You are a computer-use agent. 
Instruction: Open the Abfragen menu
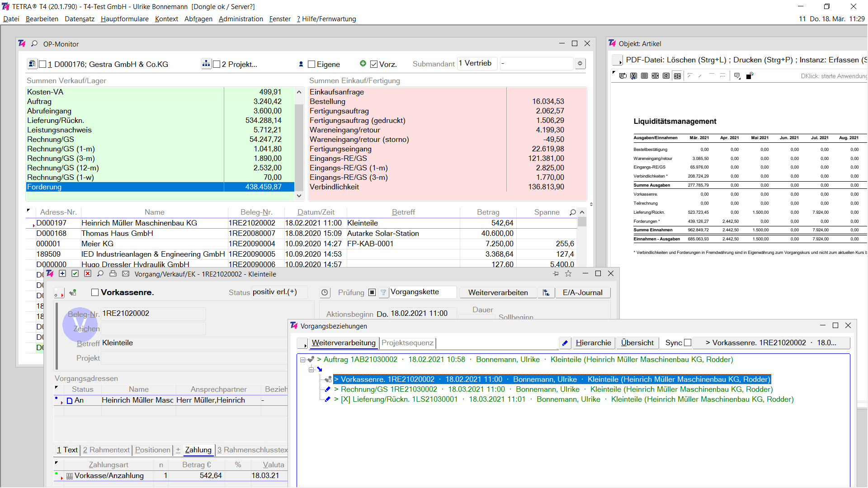pos(198,19)
